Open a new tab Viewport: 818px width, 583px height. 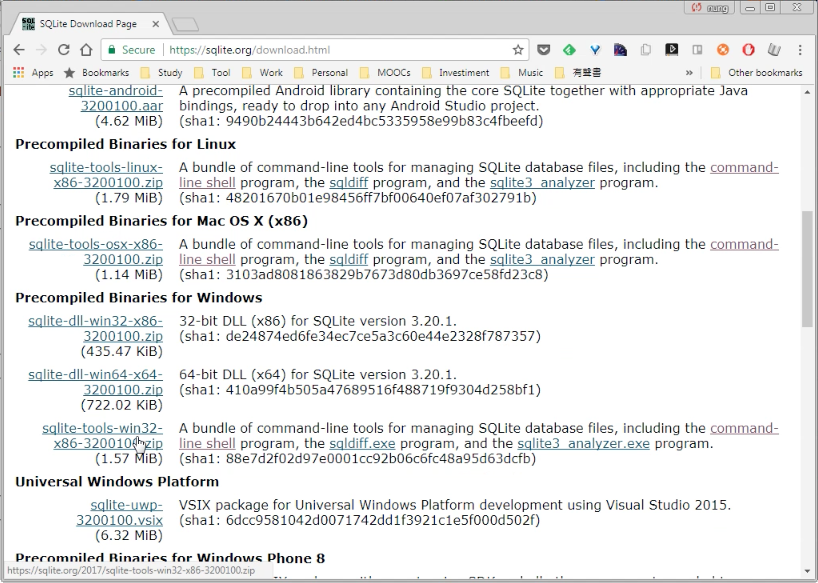(185, 24)
